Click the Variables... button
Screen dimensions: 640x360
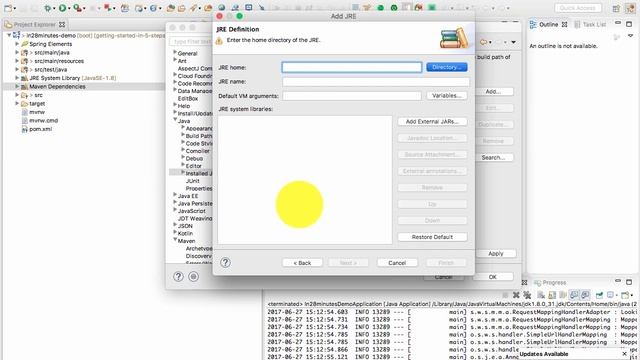(447, 96)
